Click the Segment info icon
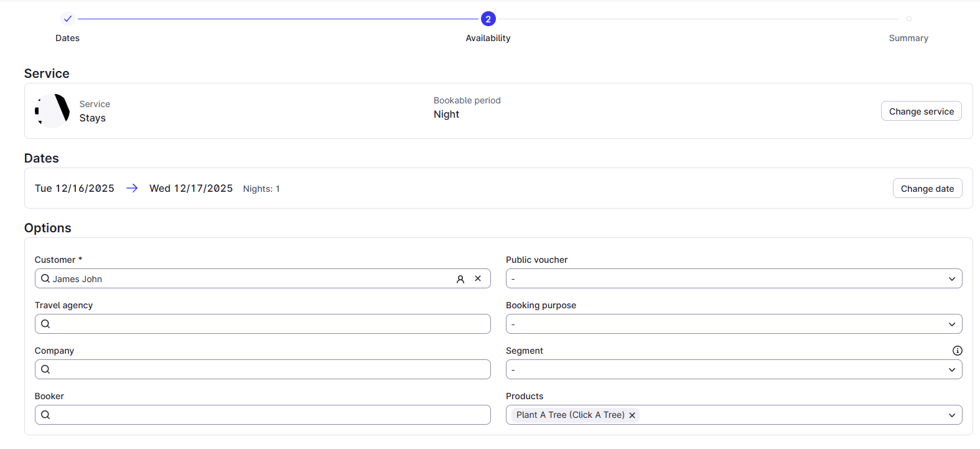 pos(957,351)
